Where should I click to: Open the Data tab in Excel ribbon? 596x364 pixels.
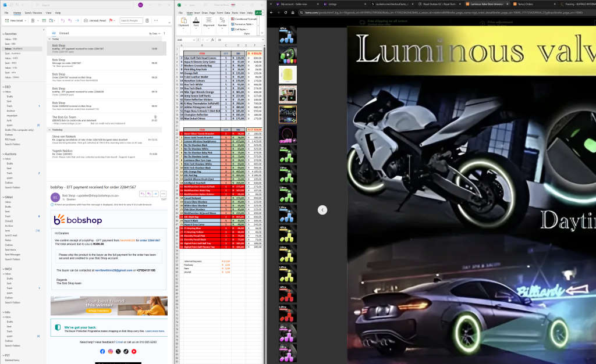click(227, 12)
